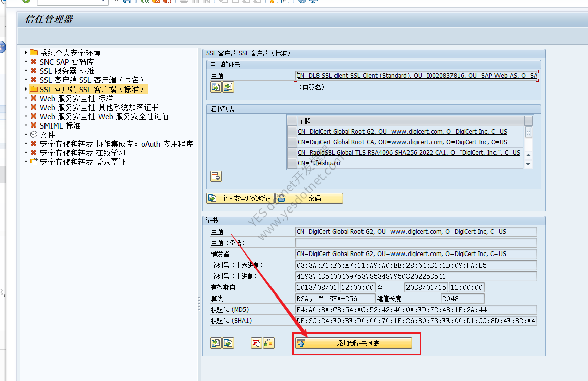Select the 文件 tree item
Screen dimensions: 588x381
pyautogui.click(x=47, y=135)
